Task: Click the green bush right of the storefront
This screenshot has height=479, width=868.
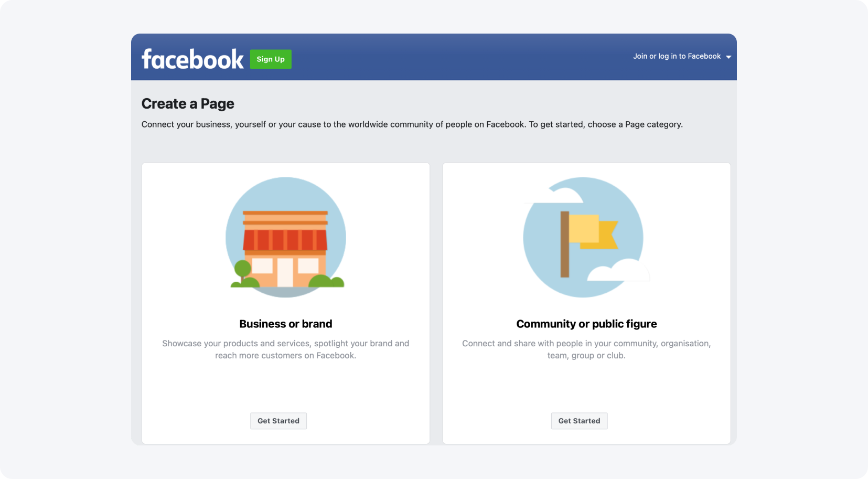Action: point(327,282)
